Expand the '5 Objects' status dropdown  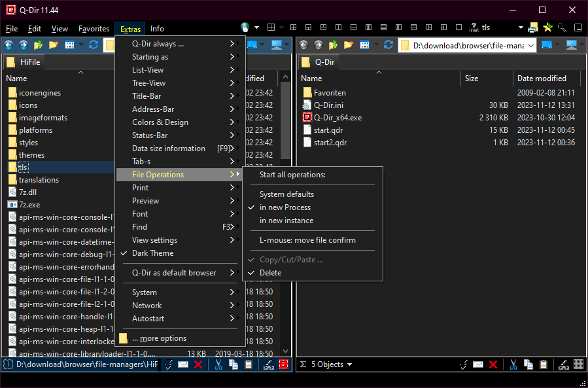pyautogui.click(x=349, y=364)
